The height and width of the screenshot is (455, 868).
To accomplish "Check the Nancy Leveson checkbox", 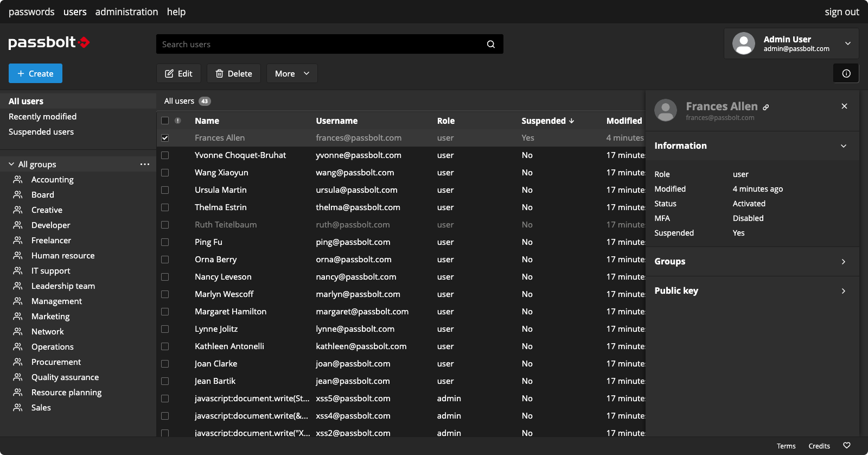I will pos(165,277).
